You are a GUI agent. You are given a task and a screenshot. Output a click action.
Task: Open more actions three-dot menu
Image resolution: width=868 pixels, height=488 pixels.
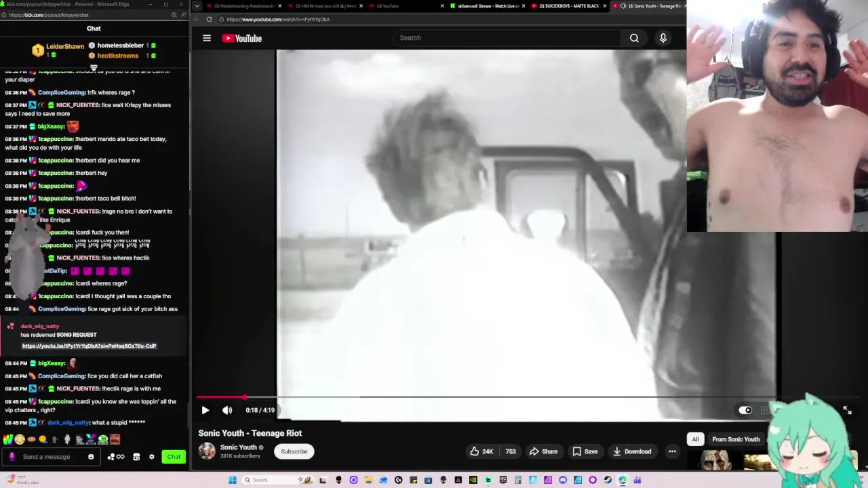tap(672, 451)
